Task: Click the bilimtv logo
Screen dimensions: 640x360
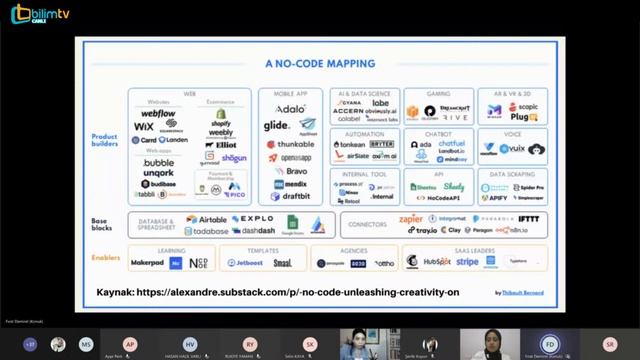Action: [40, 14]
